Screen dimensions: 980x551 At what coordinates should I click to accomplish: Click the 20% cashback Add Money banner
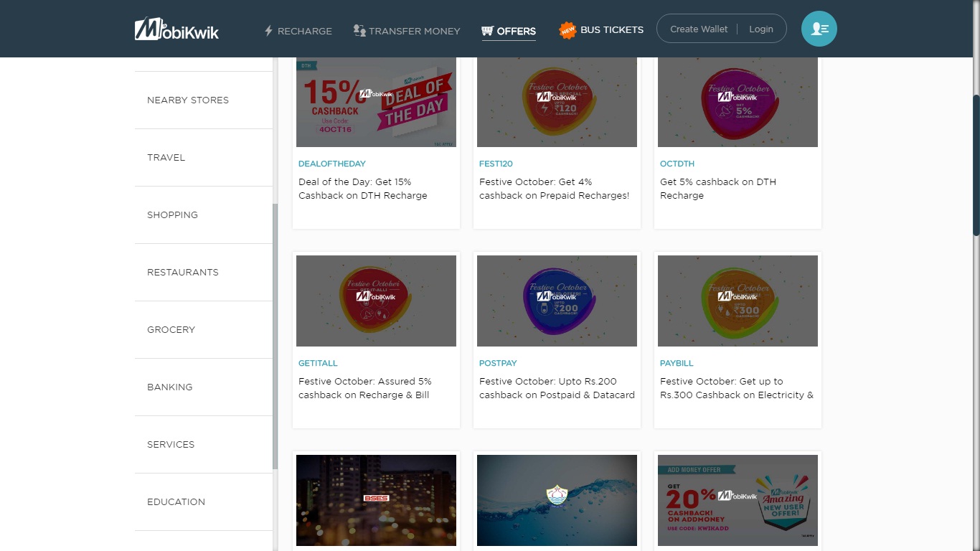pos(738,499)
